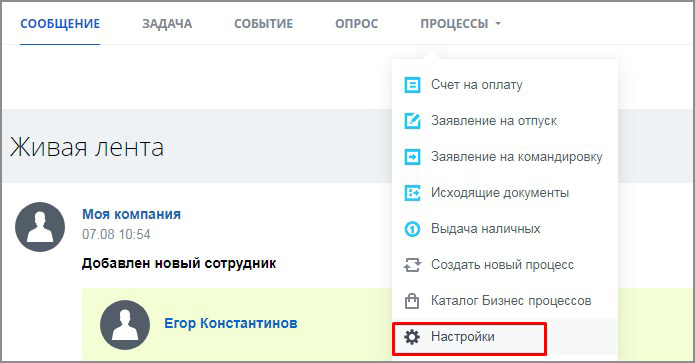The image size is (695, 363).
Task: Select Счет на оплату menu item
Action: tap(505, 85)
